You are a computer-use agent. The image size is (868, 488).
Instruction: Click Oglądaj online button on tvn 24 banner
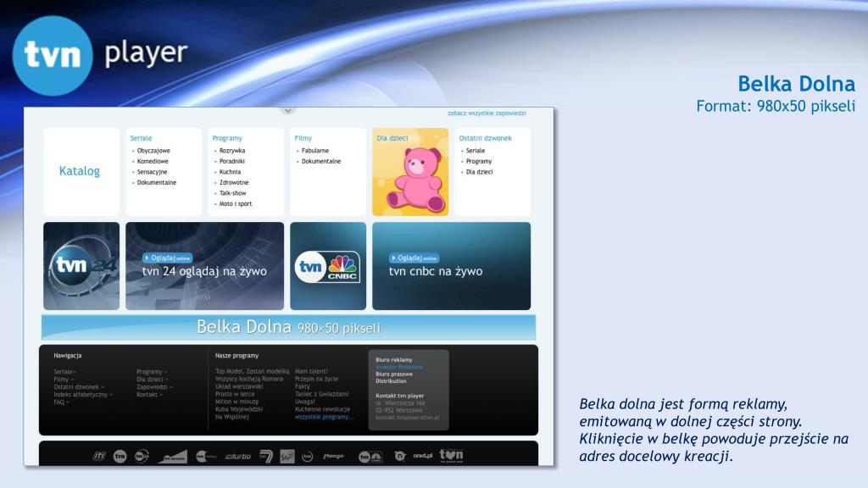(x=167, y=258)
